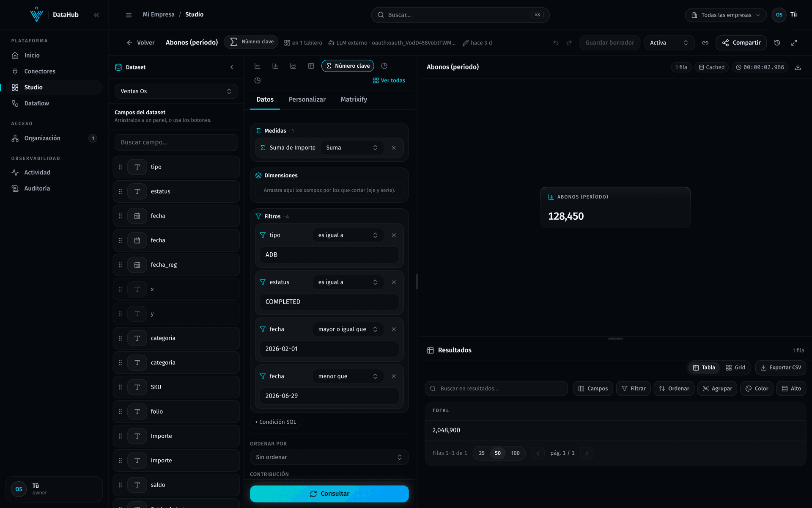
Task: Remove the estatus filter
Action: [x=394, y=282]
